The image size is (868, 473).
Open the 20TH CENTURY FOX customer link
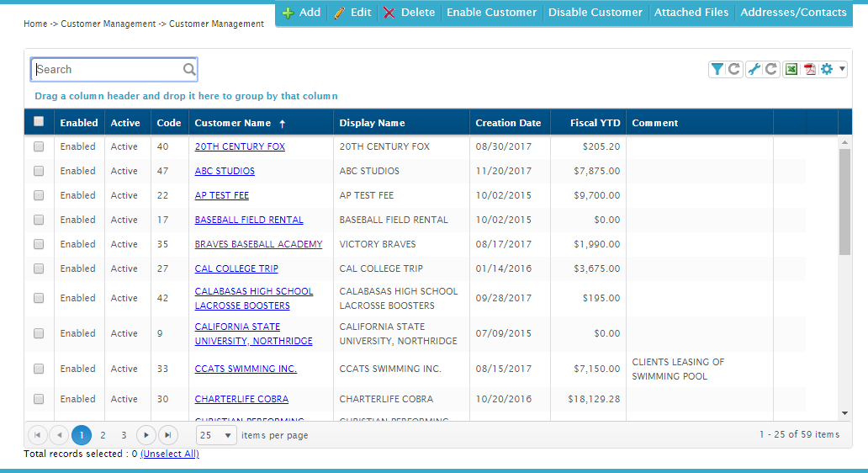(240, 146)
